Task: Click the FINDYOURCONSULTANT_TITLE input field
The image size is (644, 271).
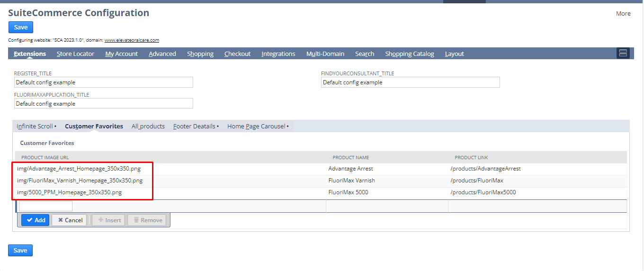Action: pyautogui.click(x=410, y=82)
